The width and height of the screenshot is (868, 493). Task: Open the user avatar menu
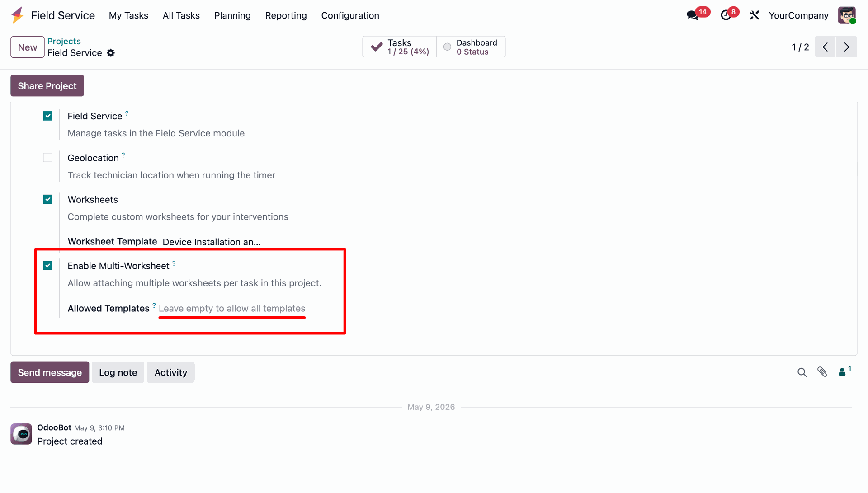847,15
